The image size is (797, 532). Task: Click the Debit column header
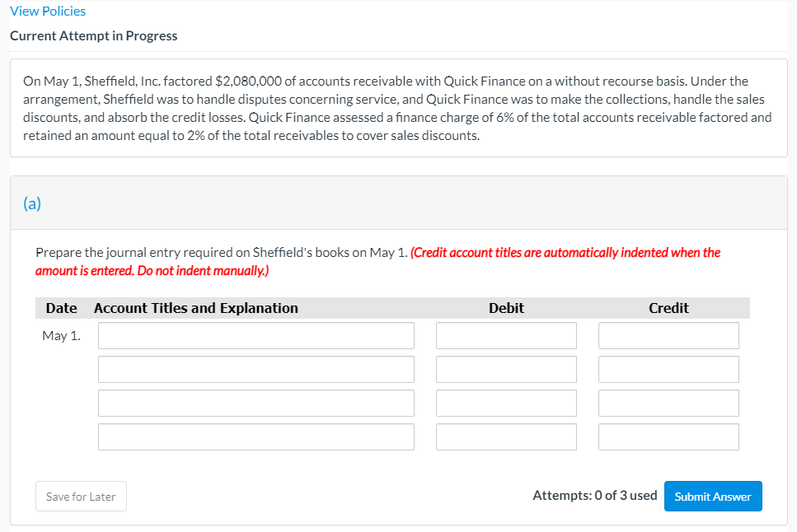(506, 308)
